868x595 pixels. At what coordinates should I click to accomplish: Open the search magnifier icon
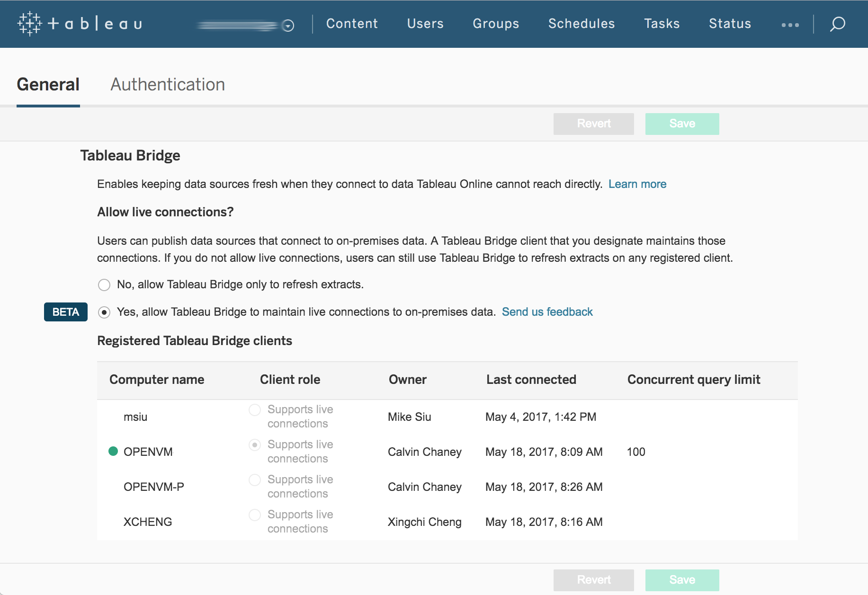click(x=837, y=24)
